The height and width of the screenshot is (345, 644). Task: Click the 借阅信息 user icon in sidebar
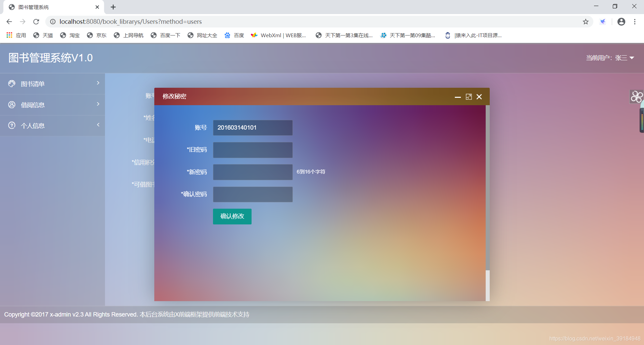pyautogui.click(x=12, y=105)
